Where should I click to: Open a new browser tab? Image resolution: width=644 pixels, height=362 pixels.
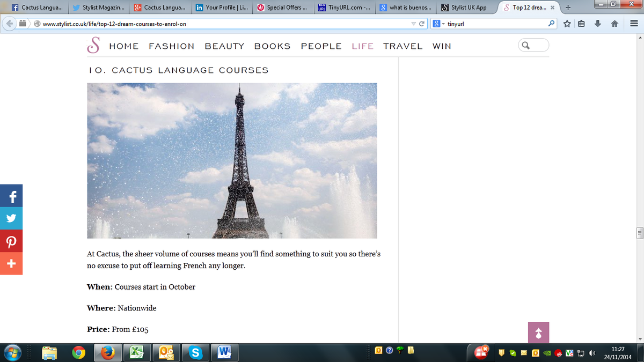tap(568, 7)
